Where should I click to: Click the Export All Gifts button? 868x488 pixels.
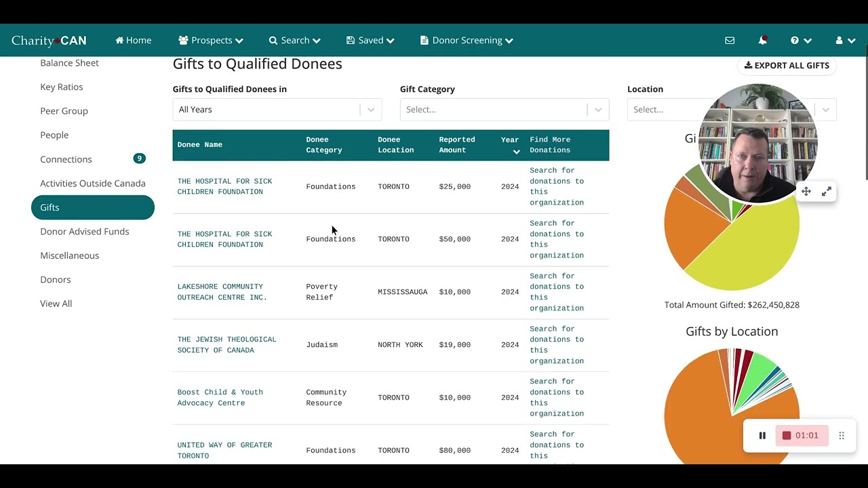click(x=787, y=66)
